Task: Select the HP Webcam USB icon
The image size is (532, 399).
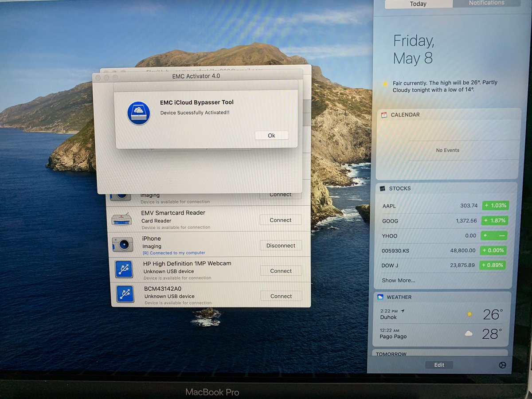Action: tap(124, 269)
